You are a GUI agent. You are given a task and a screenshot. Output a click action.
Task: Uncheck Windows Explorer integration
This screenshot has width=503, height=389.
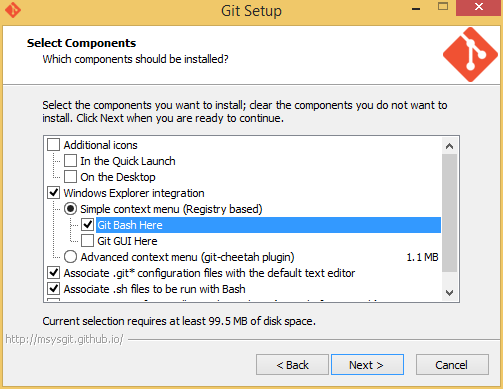(x=53, y=193)
